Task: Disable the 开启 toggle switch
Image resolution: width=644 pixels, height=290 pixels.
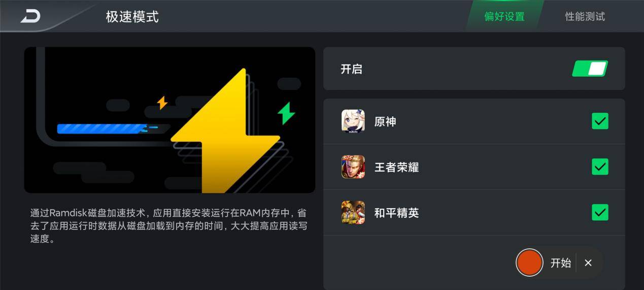Action: [x=590, y=69]
